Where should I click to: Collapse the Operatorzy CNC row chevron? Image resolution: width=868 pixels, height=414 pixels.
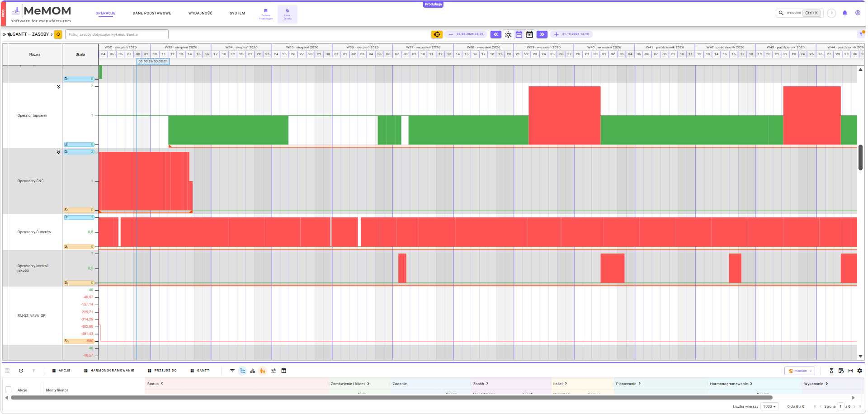tap(58, 152)
